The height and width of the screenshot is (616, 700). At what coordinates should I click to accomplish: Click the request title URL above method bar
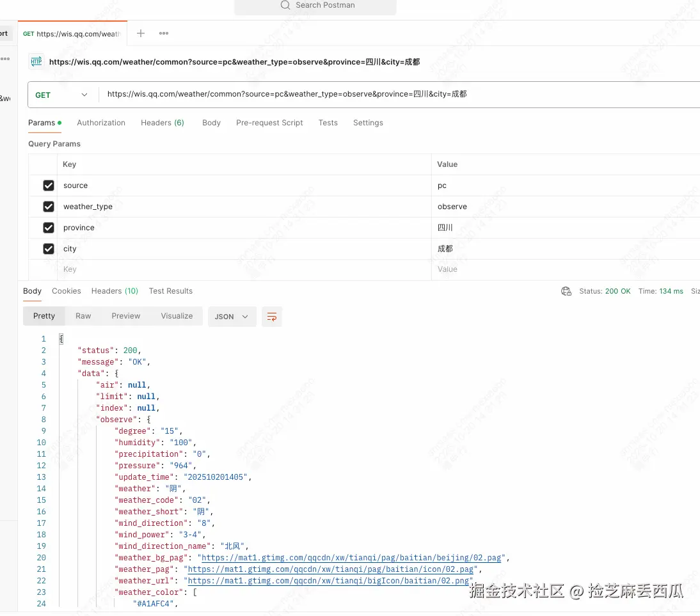(x=234, y=61)
